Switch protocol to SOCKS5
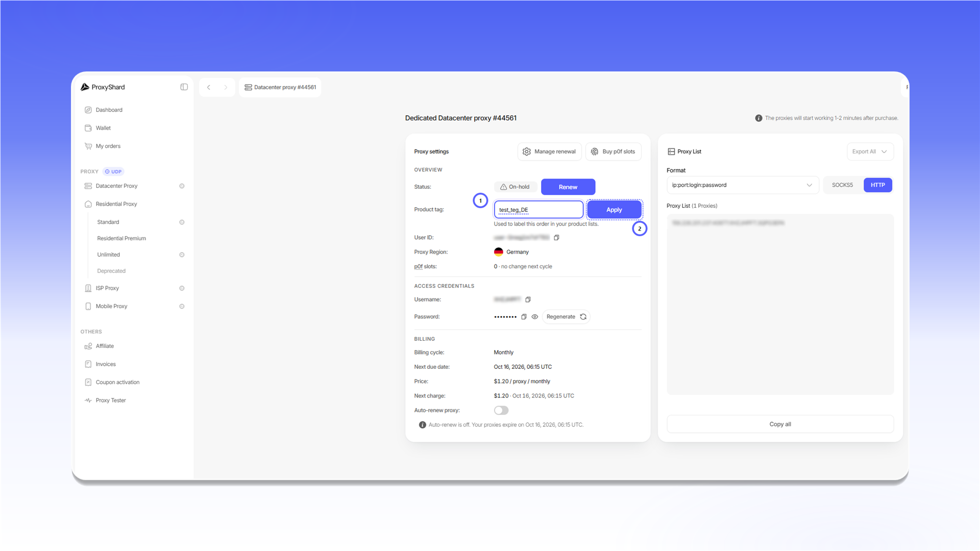980x551 pixels. pos(842,185)
